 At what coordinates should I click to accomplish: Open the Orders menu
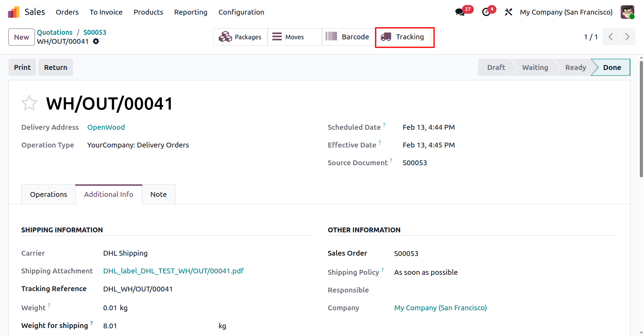(67, 12)
